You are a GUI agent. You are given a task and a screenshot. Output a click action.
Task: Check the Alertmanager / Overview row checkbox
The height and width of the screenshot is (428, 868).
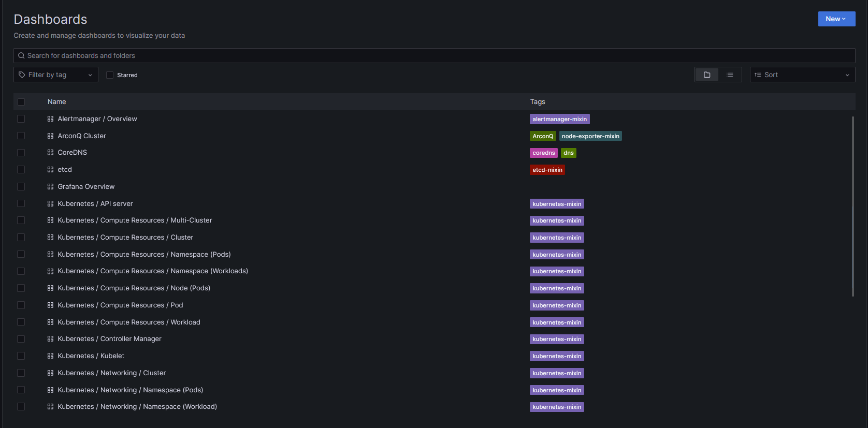21,119
